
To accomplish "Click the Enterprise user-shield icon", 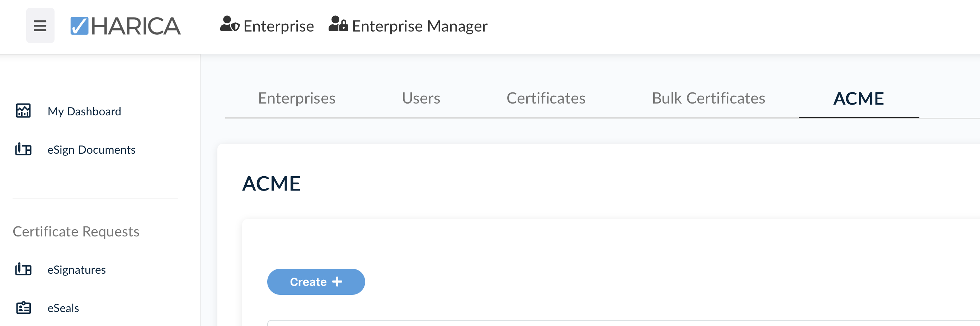I will tap(230, 24).
